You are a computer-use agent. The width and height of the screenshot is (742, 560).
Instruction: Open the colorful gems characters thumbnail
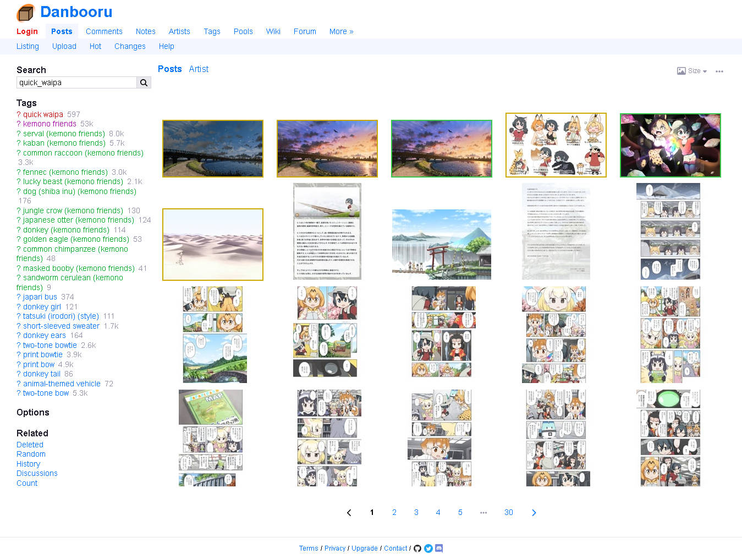point(670,145)
